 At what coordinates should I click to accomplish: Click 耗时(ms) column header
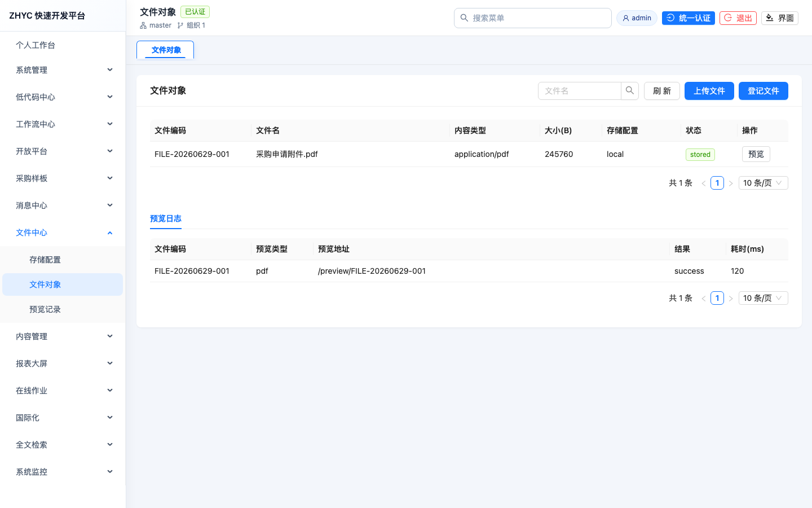tap(747, 249)
